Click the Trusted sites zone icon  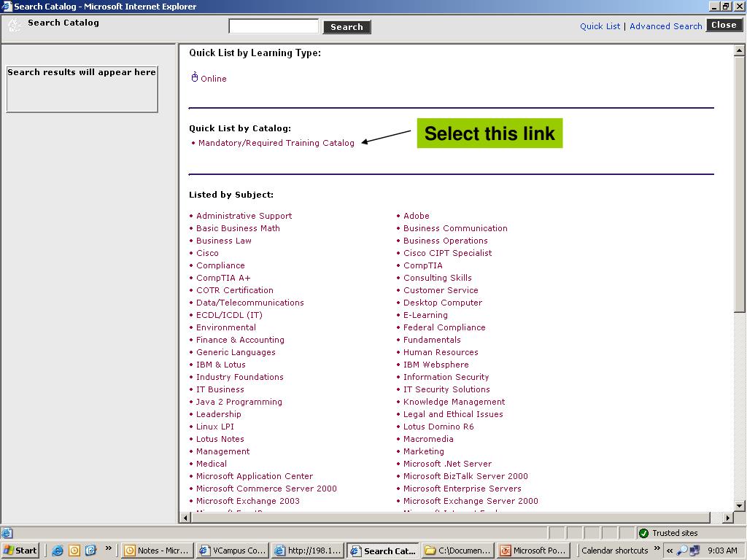pos(643,533)
